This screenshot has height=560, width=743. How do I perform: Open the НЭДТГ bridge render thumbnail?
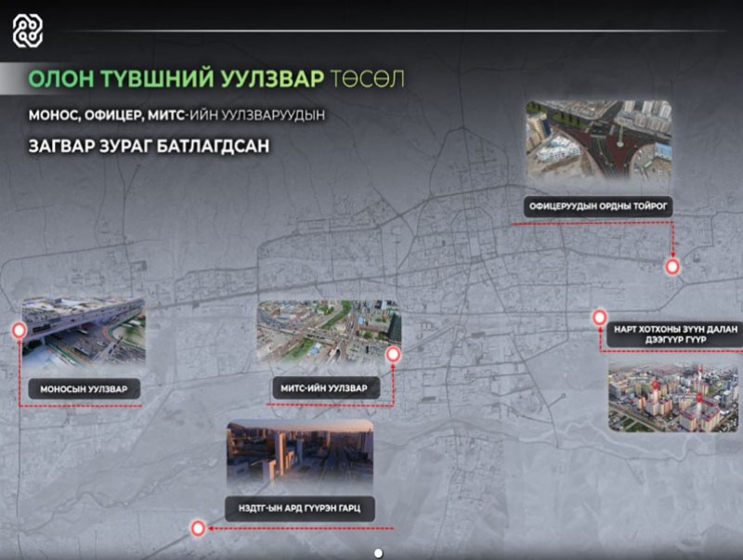point(299,456)
